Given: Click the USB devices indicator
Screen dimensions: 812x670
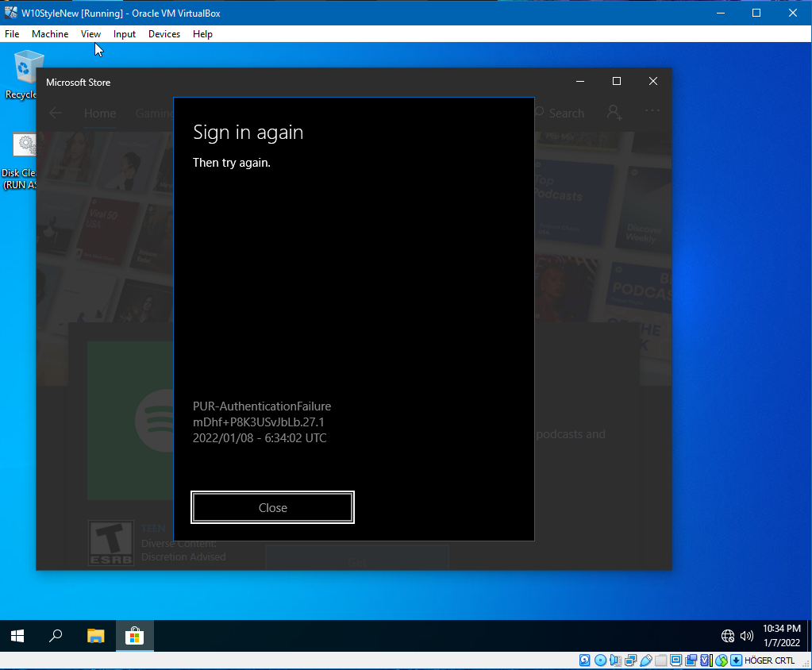Looking at the screenshot, I should tap(646, 660).
